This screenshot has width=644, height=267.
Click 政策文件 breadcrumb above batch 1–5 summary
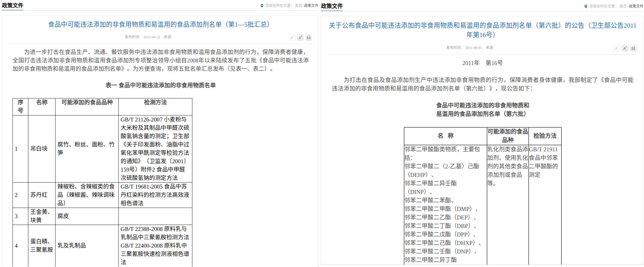pos(311,6)
